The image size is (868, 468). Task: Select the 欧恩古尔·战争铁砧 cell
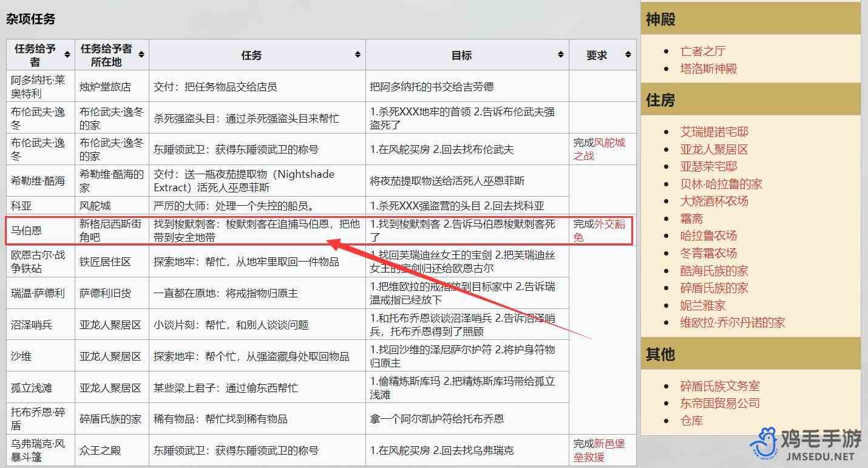(41, 262)
